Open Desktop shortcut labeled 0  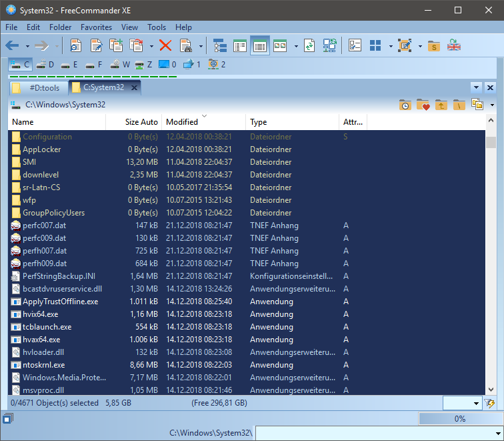[167, 65]
